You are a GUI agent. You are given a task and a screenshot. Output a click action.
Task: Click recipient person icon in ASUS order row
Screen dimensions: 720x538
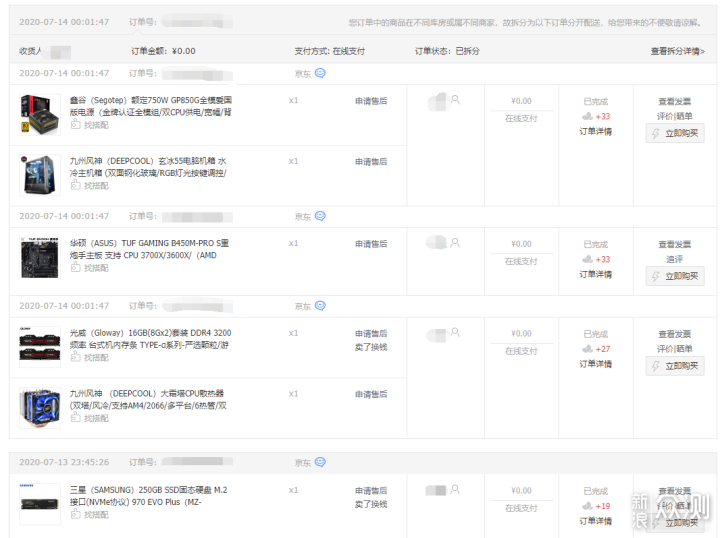[455, 243]
